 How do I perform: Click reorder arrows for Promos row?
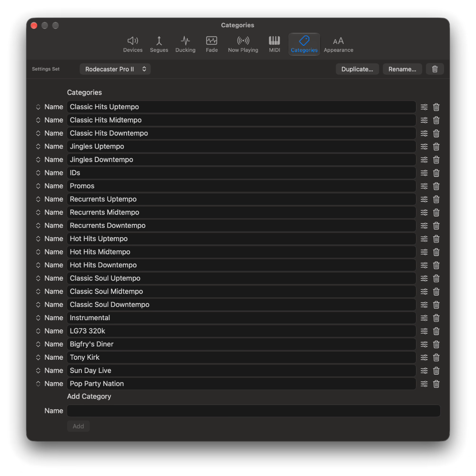pyautogui.click(x=38, y=186)
